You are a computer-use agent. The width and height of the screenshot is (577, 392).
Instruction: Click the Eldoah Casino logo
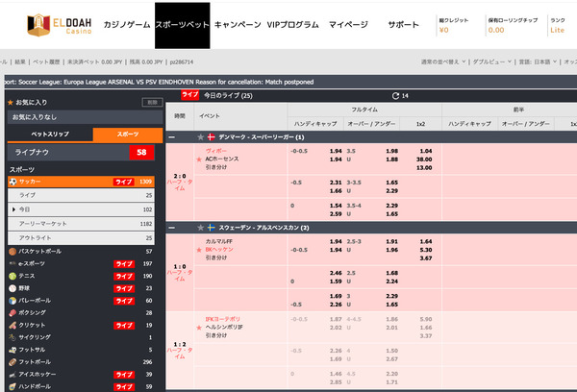[60, 25]
